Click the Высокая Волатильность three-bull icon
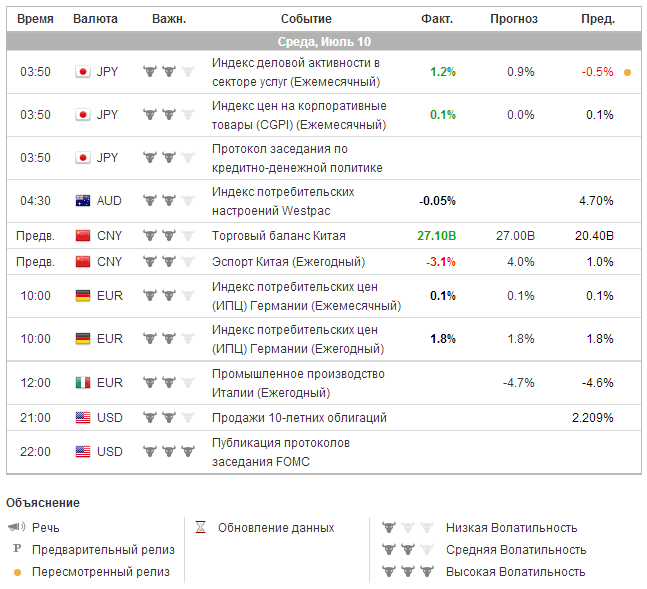Screen dimensions: 647x589 pos(407,572)
